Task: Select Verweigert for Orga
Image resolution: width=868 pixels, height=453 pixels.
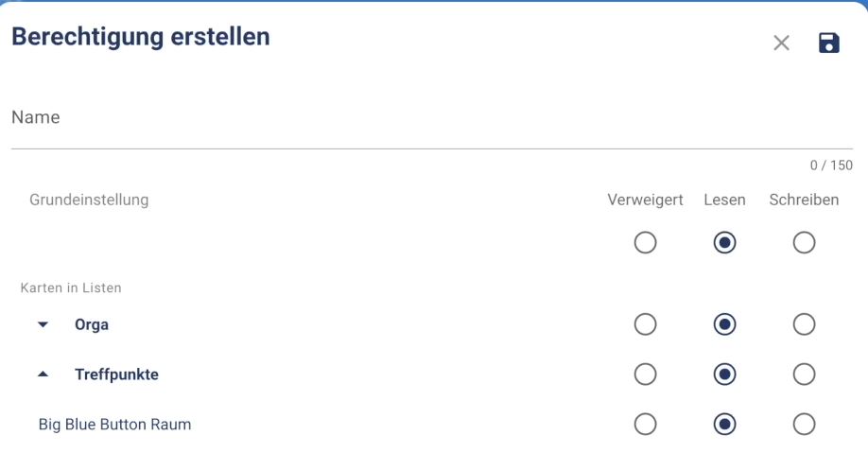Action: 645,324
